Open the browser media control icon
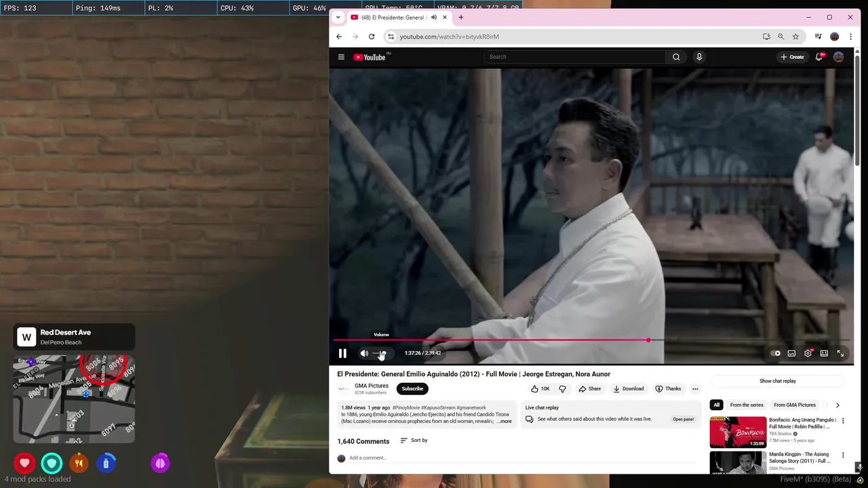Screen dimensions: 868x488 tap(818, 37)
